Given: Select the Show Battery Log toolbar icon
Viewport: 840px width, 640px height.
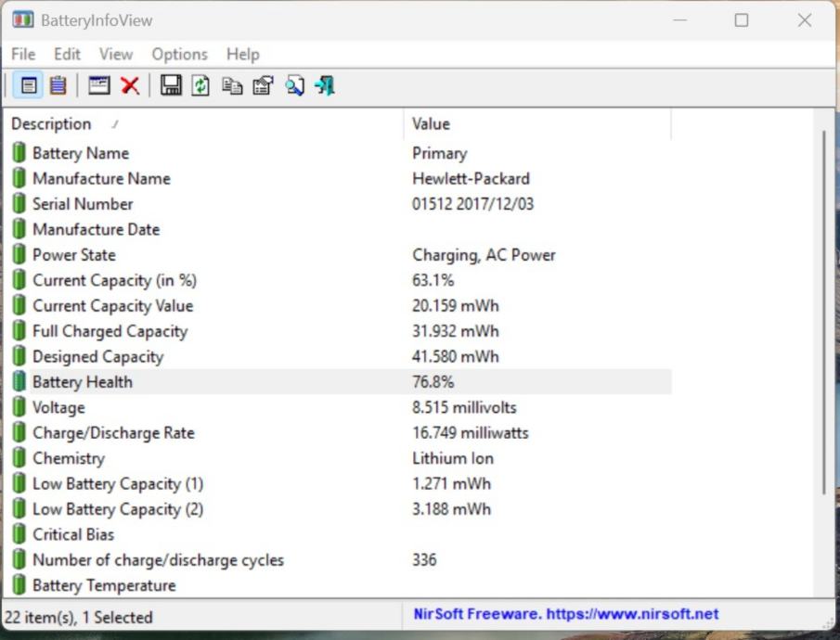Looking at the screenshot, I should 58,85.
